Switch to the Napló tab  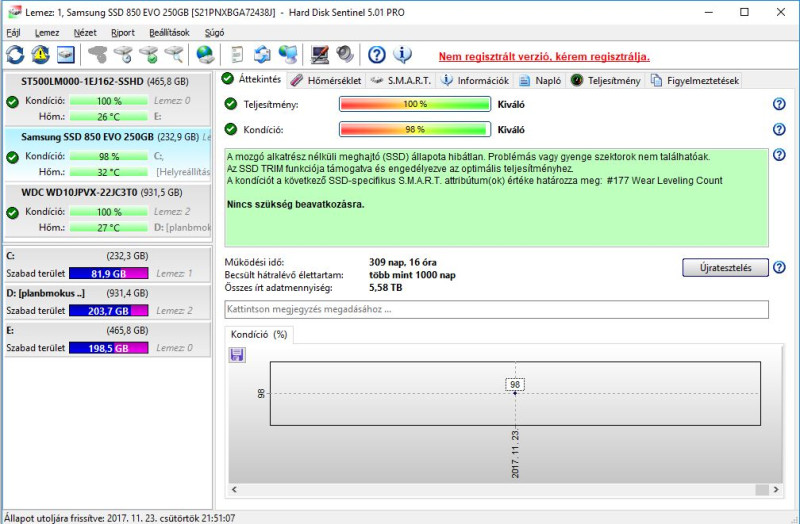pos(540,81)
